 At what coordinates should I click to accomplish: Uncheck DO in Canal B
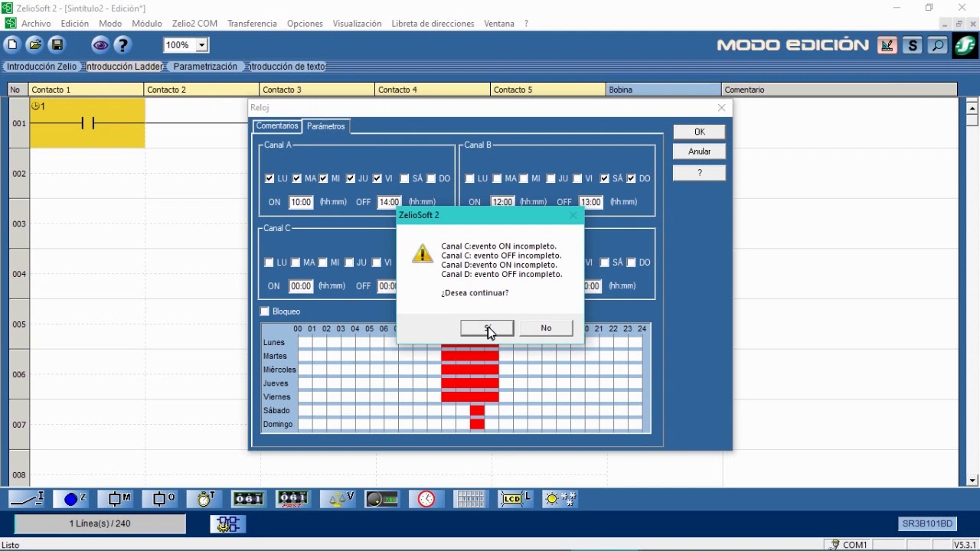tap(631, 178)
